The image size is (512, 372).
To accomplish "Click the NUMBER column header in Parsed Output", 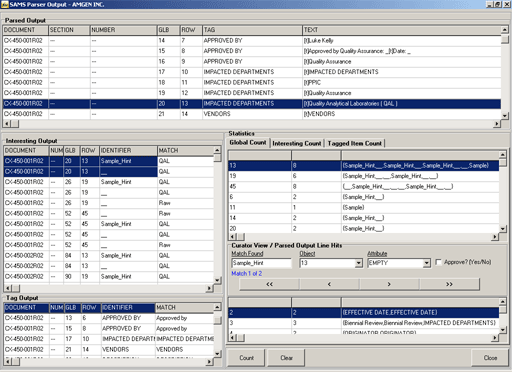I will [x=123, y=30].
